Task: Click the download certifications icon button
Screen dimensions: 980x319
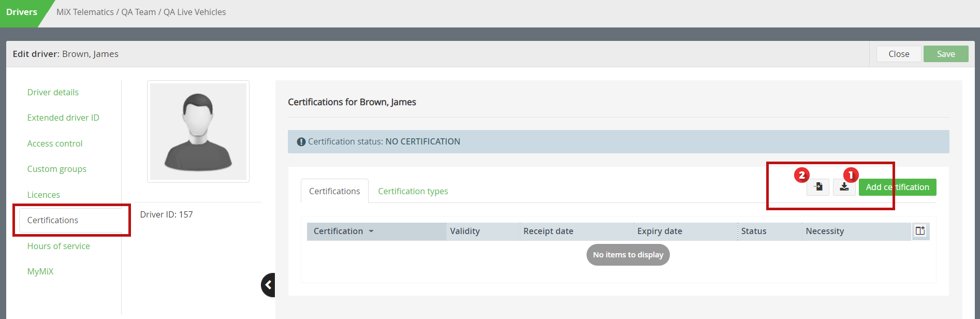Action: (844, 187)
